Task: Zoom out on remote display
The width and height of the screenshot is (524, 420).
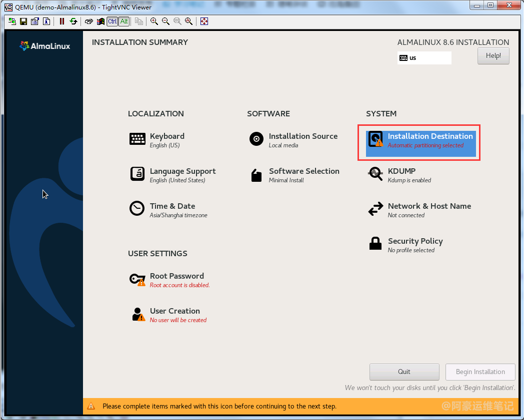Action: (166, 21)
